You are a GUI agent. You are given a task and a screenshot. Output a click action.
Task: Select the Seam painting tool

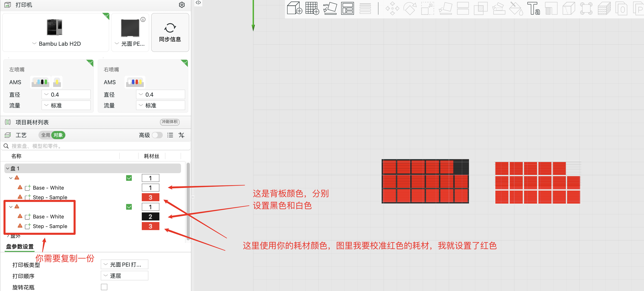[x=569, y=8]
